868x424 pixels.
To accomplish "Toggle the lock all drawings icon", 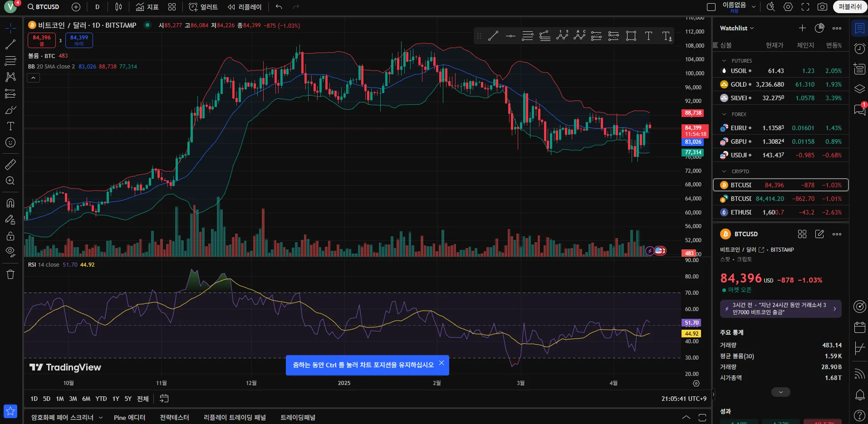I will tap(10, 236).
